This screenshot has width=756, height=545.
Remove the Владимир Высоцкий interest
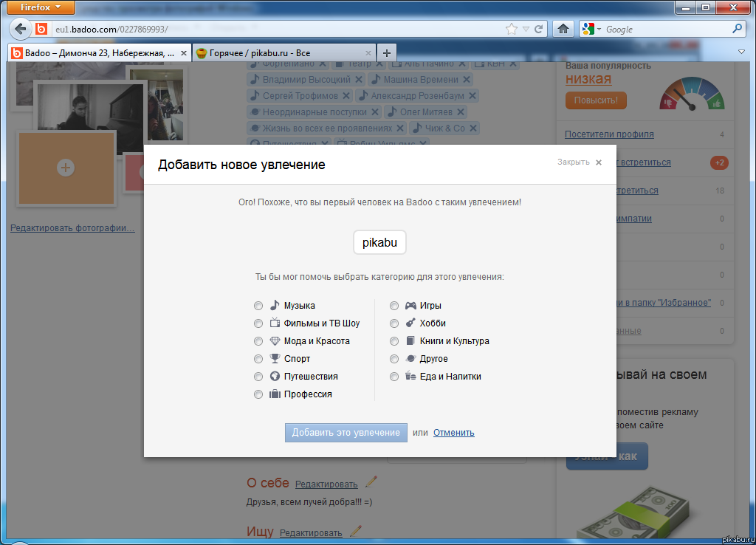click(359, 80)
